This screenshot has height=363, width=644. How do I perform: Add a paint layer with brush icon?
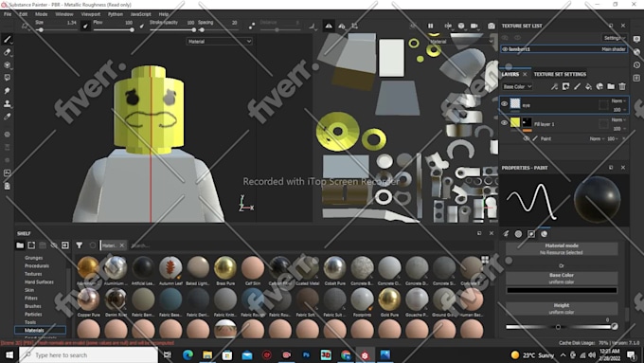click(x=577, y=86)
